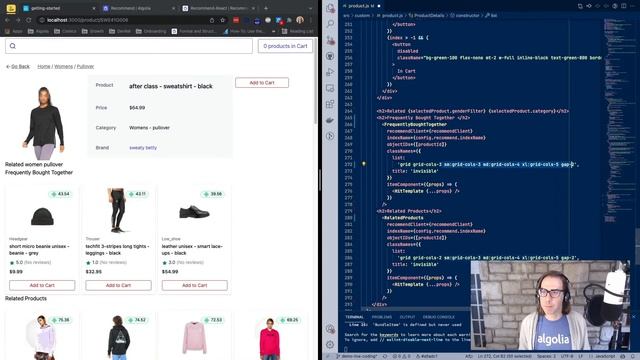Click UTF-8 encoding in status bar
Screen dimensions: 640x360
(x=567, y=356)
